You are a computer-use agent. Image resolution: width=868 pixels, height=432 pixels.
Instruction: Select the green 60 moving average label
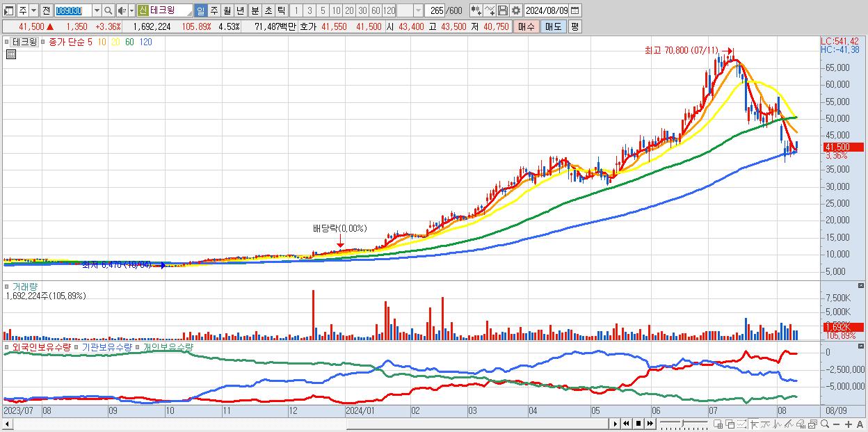pyautogui.click(x=129, y=42)
